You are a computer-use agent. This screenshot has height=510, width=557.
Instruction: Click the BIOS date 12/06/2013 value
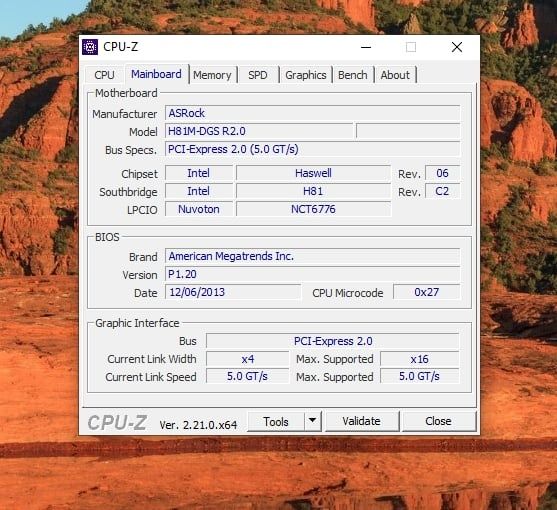click(x=233, y=292)
